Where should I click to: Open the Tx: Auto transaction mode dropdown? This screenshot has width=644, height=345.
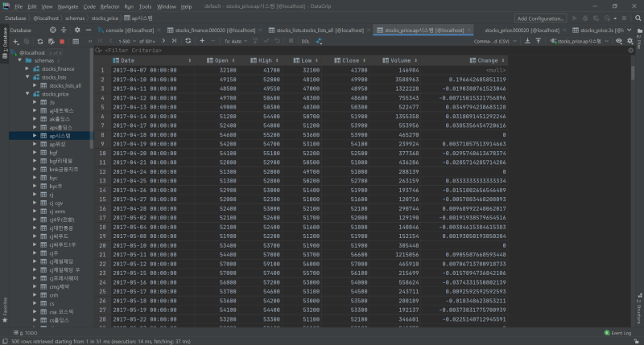tap(236, 42)
